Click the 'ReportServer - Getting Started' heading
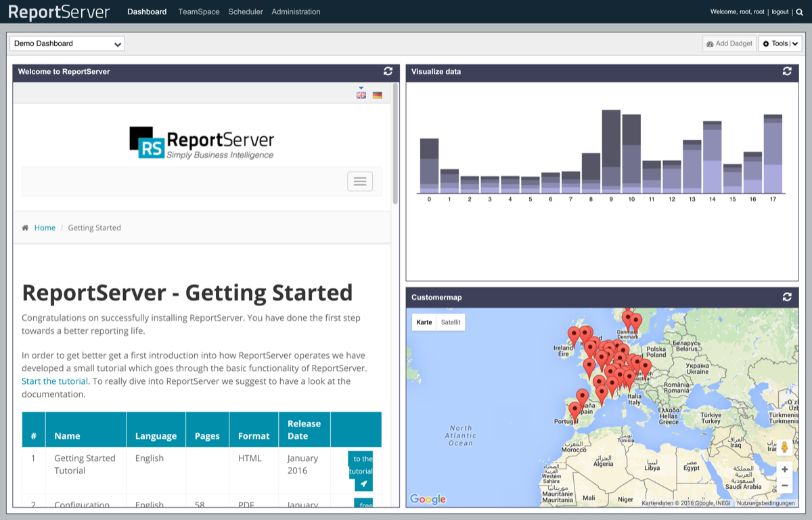Image resolution: width=812 pixels, height=520 pixels. coord(187,292)
